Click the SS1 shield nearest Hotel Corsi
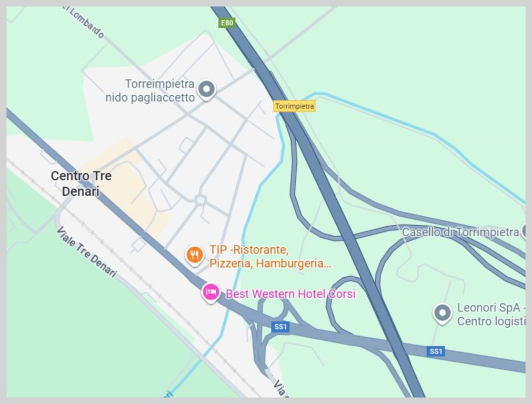This screenshot has height=404, width=532. tap(280, 327)
